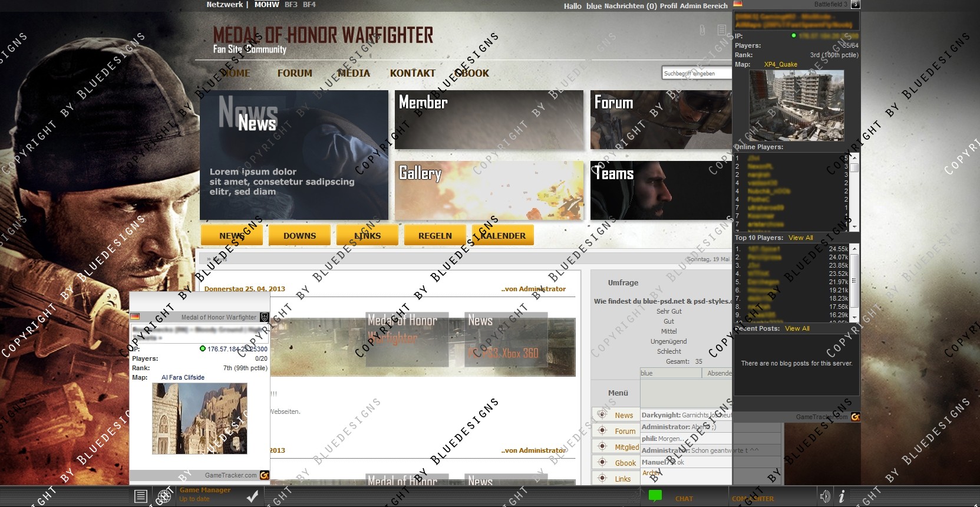980x507 pixels.
Task: Click the paperclip icon in the site header
Action: point(702,30)
